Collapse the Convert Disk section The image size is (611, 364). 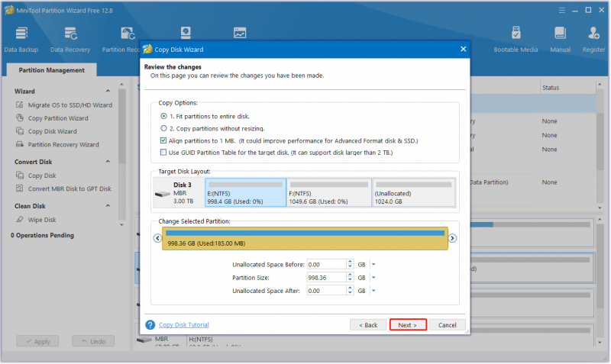(x=108, y=162)
